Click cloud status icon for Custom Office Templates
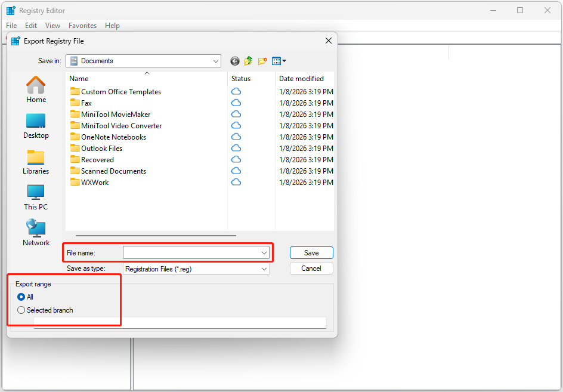 (x=236, y=92)
